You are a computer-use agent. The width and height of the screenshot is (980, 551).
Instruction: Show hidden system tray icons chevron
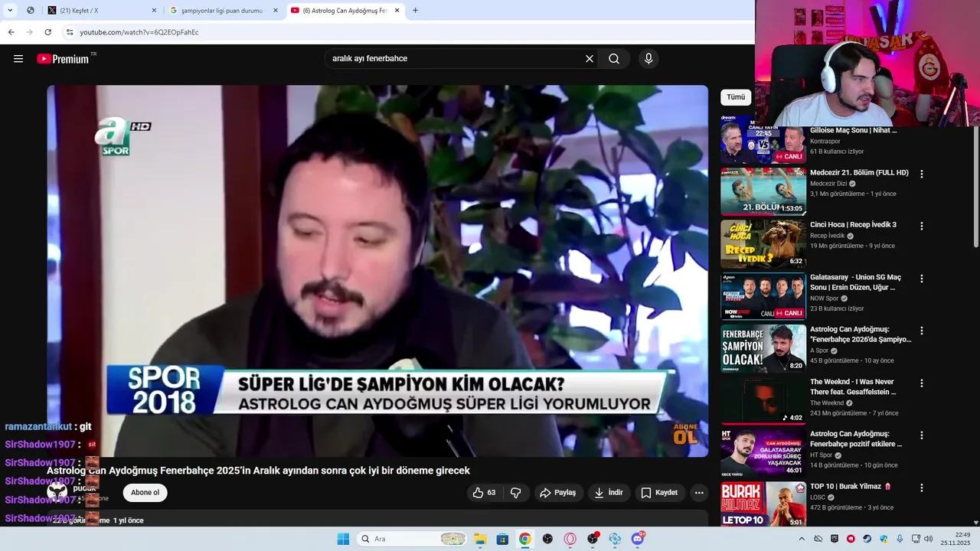coord(802,539)
